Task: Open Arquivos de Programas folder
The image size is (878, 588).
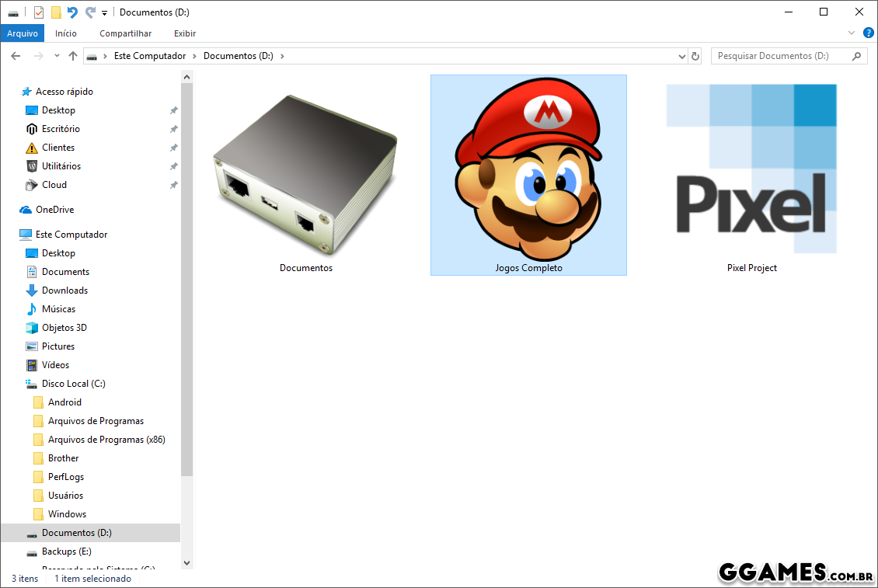Action: click(x=96, y=420)
